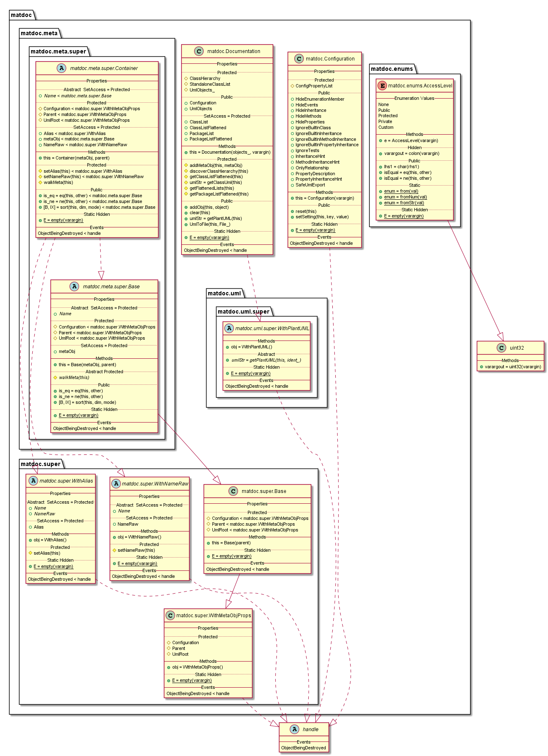Click the 'C' class icon of matdoc.Documentation

pyautogui.click(x=199, y=51)
